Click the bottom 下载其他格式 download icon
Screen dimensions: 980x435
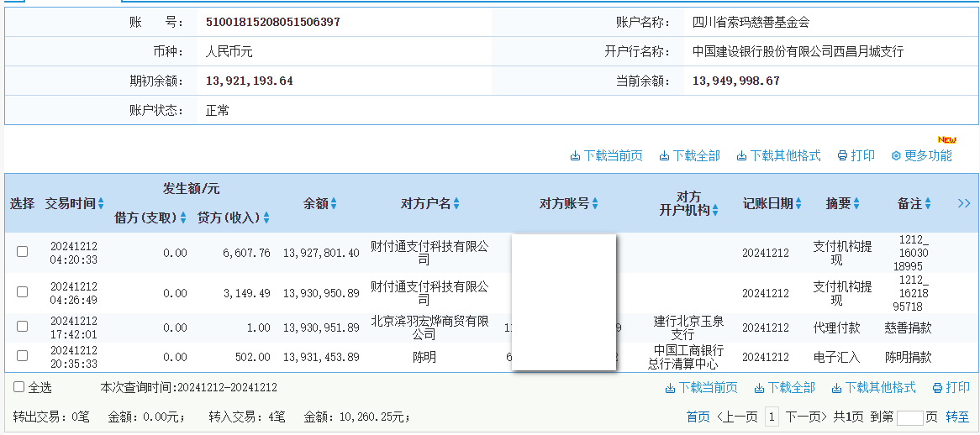pos(837,388)
